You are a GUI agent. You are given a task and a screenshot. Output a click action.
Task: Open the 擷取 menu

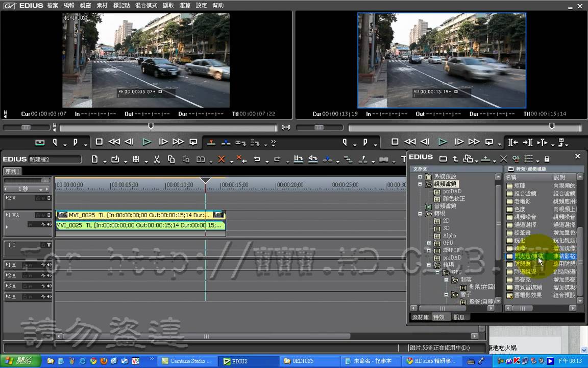168,5
